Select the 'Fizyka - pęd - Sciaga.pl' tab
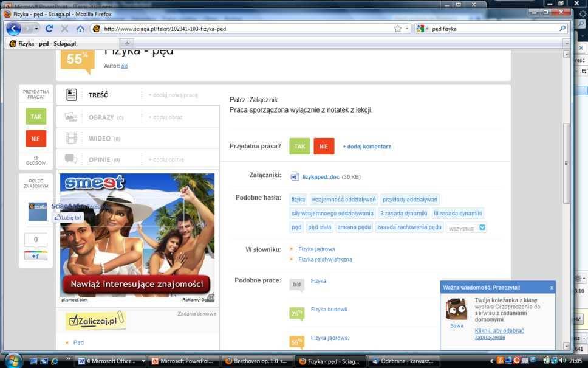The height and width of the screenshot is (368, 588). point(63,44)
